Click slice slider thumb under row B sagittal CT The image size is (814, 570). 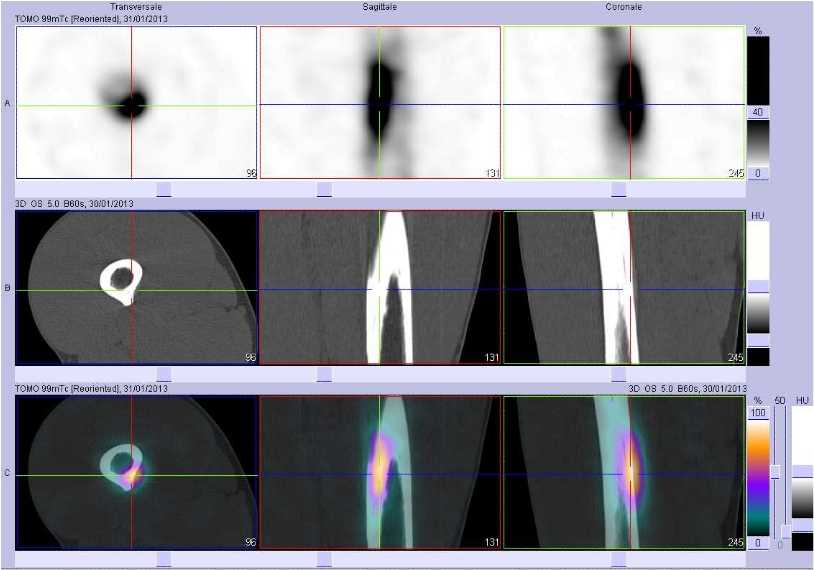(324, 374)
